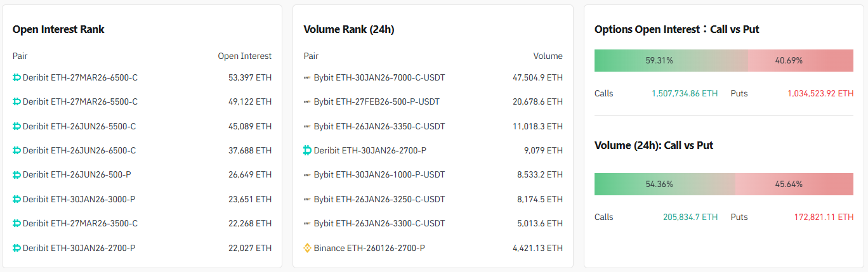This screenshot has height=272, width=868.
Task: Click the Bybit icon beside ETH-27FEB26-500-P-USDT
Action: click(x=308, y=101)
